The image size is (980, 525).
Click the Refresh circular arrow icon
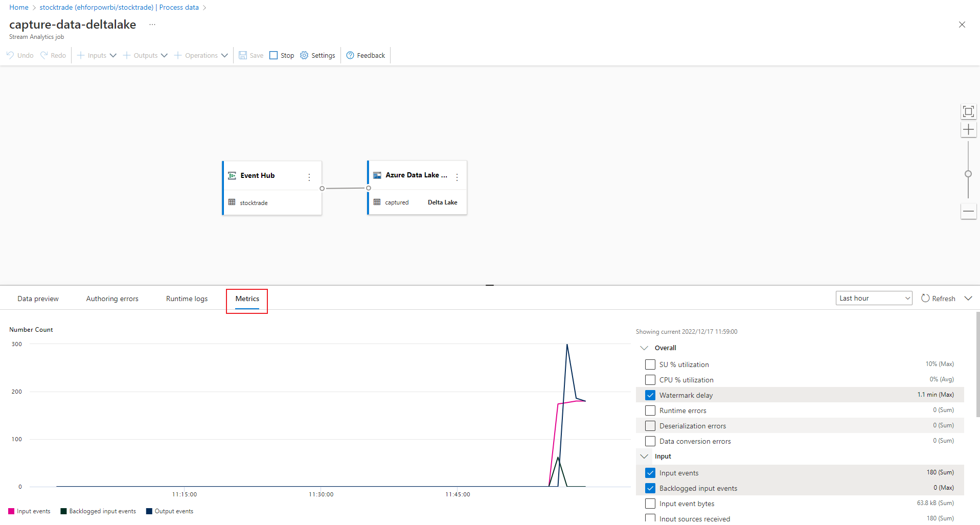925,298
